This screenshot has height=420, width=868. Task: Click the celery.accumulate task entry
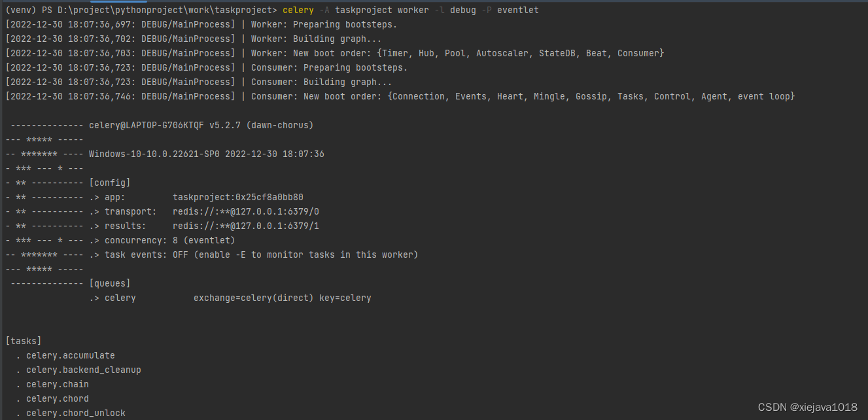pos(71,355)
